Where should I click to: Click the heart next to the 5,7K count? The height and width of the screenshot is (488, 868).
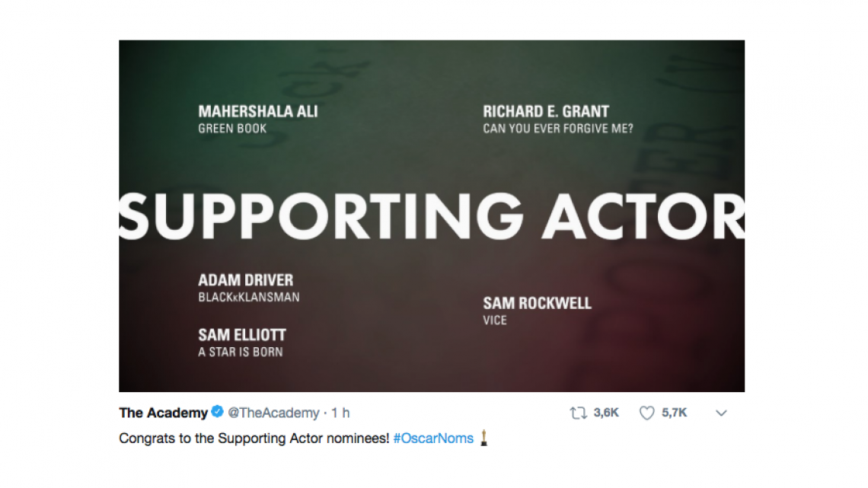pyautogui.click(x=646, y=413)
